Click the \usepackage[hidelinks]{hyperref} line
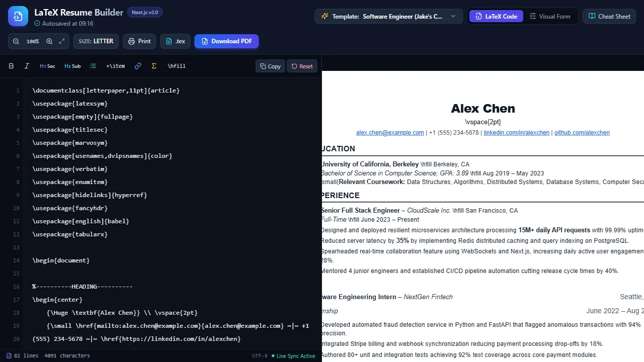This screenshot has height=362, width=644. click(90, 195)
